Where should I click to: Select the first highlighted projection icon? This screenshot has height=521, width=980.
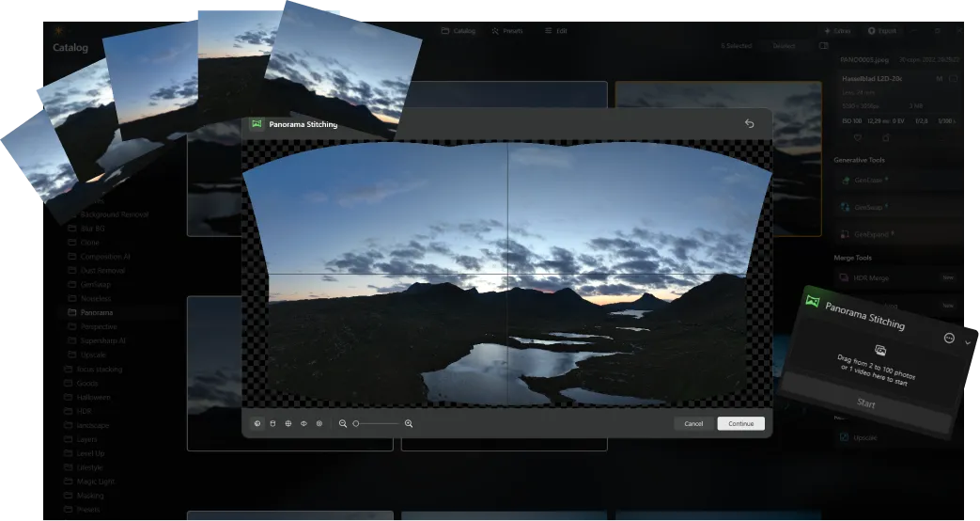click(257, 423)
